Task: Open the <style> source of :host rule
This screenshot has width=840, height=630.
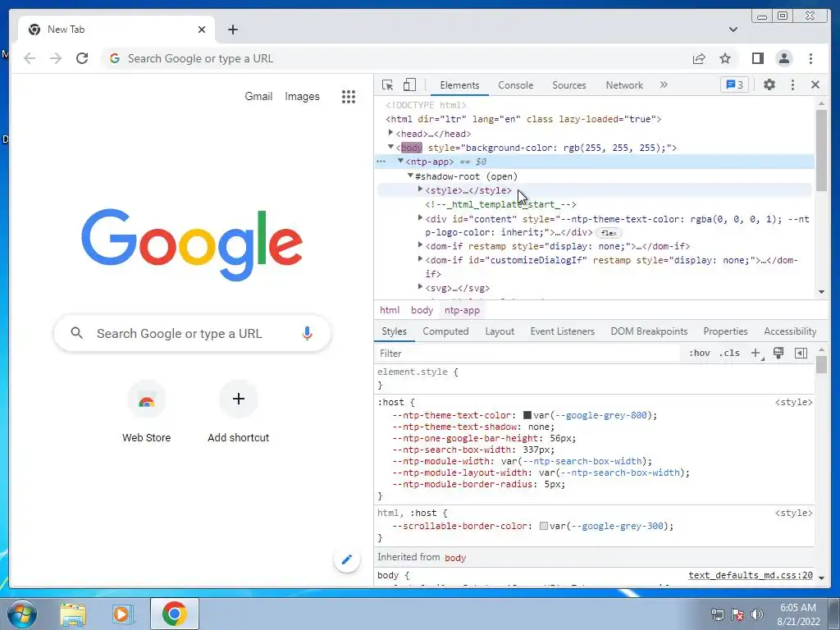Action: pos(794,402)
